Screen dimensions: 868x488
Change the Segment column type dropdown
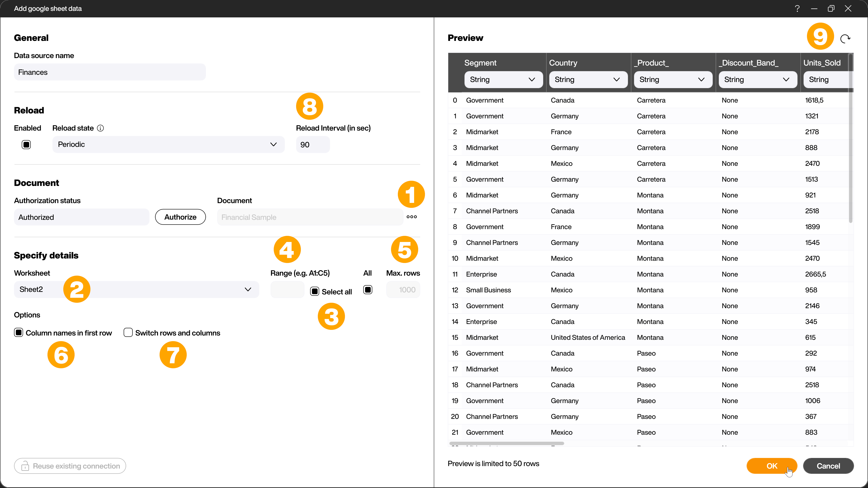503,80
